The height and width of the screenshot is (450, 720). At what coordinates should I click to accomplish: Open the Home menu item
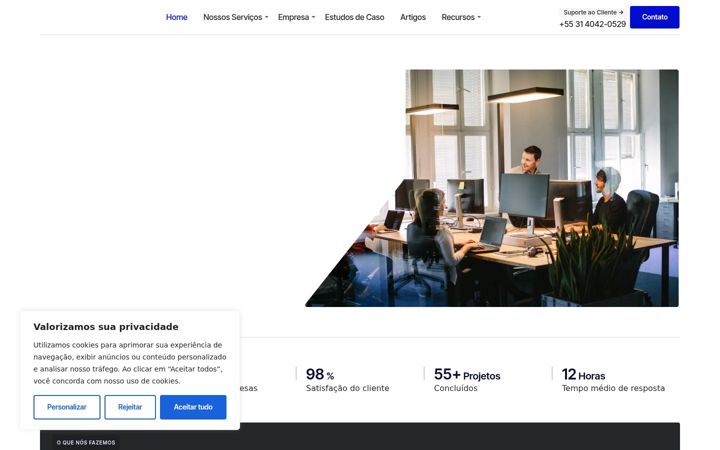[176, 17]
